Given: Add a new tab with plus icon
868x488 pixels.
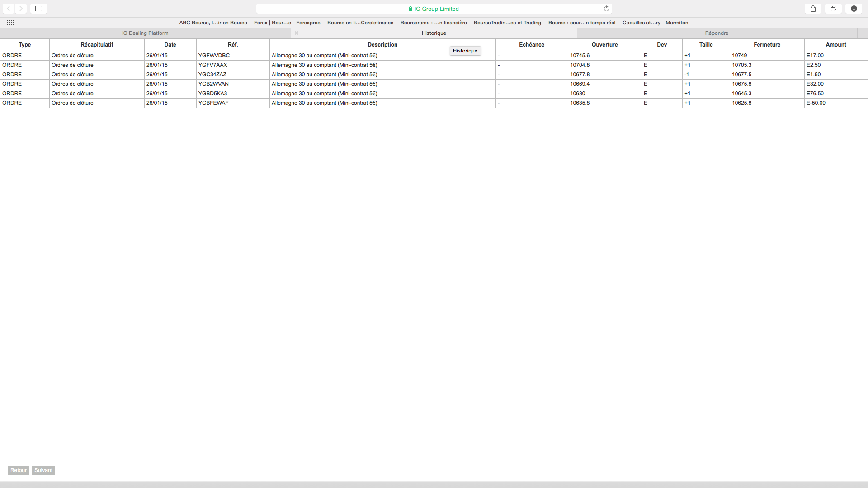Looking at the screenshot, I should tap(863, 33).
